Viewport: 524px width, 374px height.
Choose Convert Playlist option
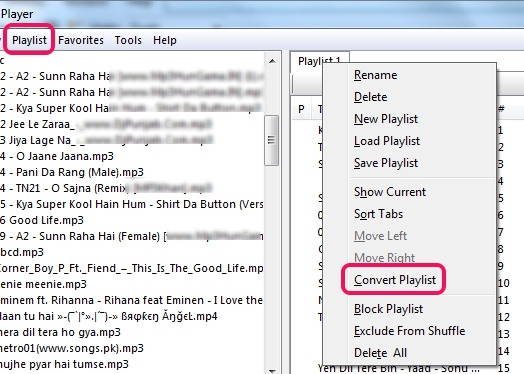(395, 280)
